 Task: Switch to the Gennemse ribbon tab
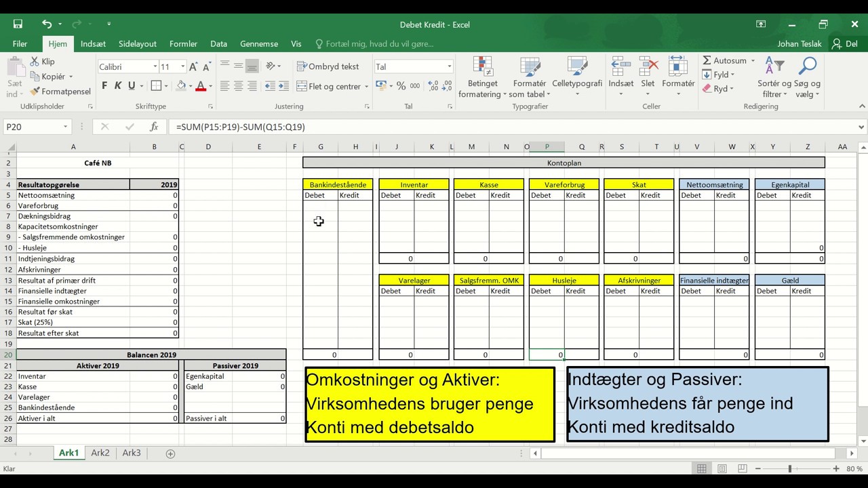click(259, 43)
